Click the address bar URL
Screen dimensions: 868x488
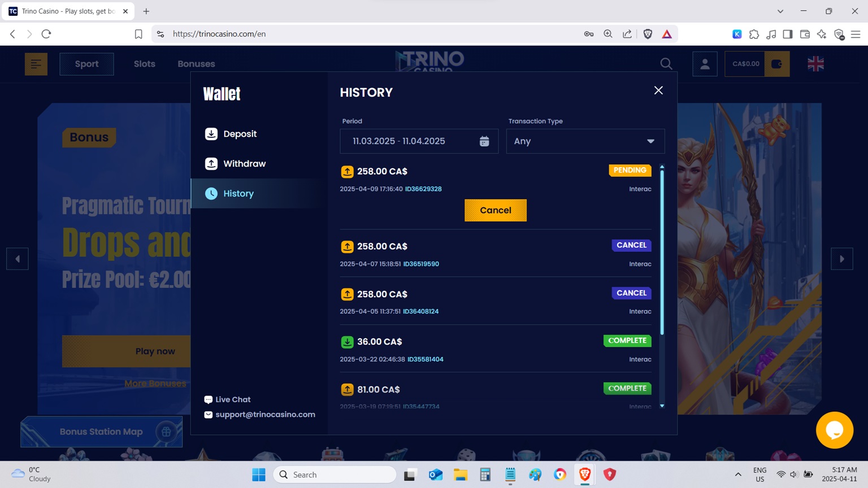219,34
